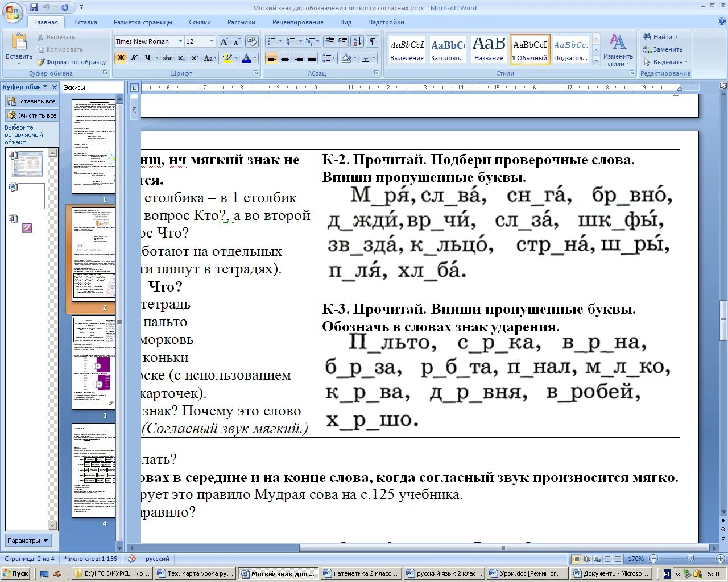
Task: Open the Рецензирование tab
Action: [x=298, y=22]
